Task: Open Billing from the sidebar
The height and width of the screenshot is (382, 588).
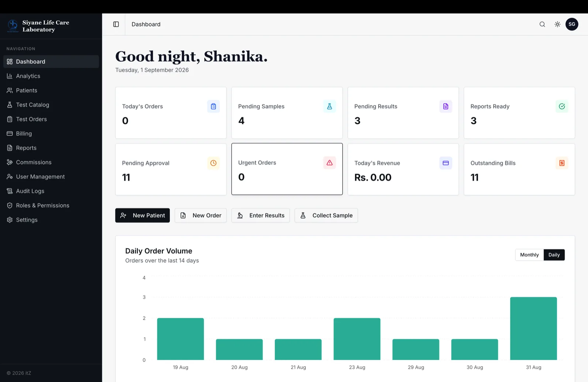Action: tap(51, 134)
